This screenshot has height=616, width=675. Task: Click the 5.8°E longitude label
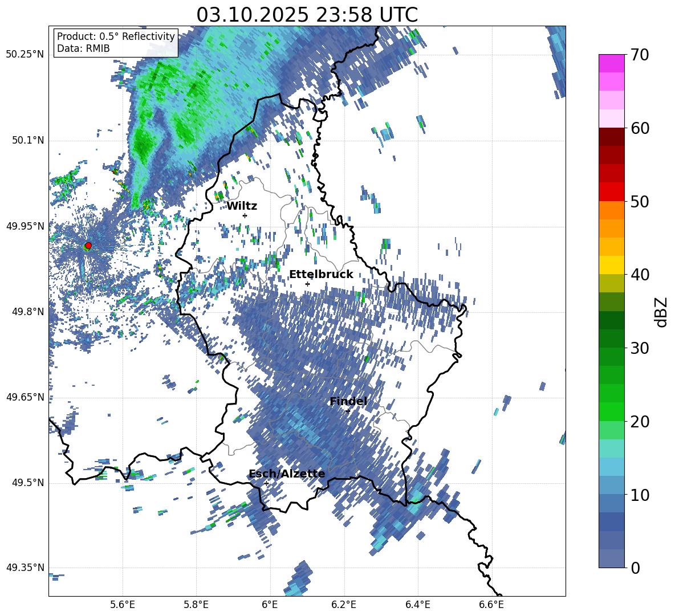point(196,605)
